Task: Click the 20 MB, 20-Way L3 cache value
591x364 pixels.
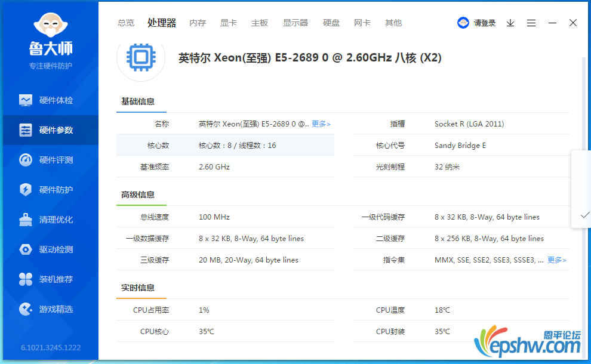Action: [x=248, y=260]
